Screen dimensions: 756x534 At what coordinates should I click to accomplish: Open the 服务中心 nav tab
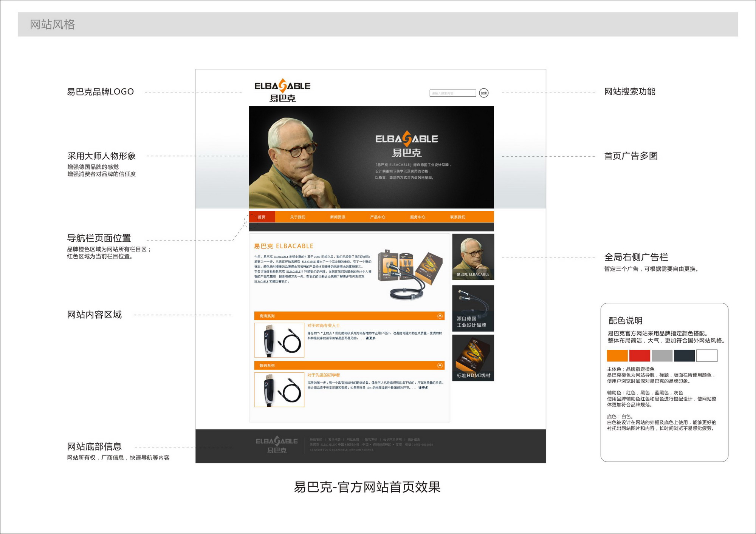click(418, 217)
